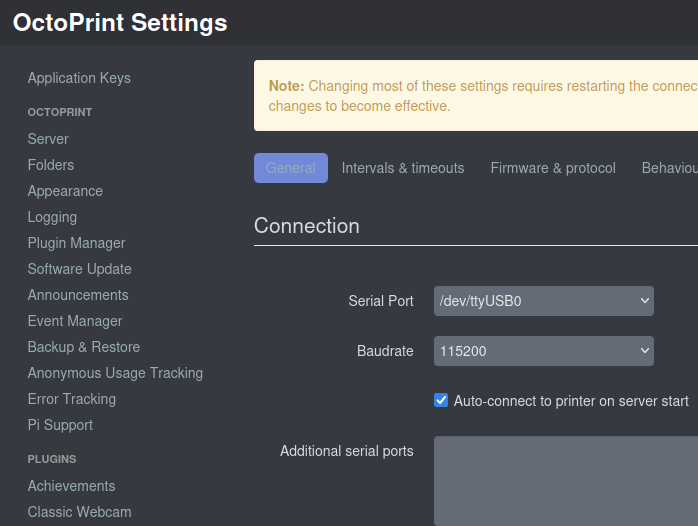Screen dimensions: 698x526
Task: Click the Additional serial ports text area
Action: click(x=566, y=481)
